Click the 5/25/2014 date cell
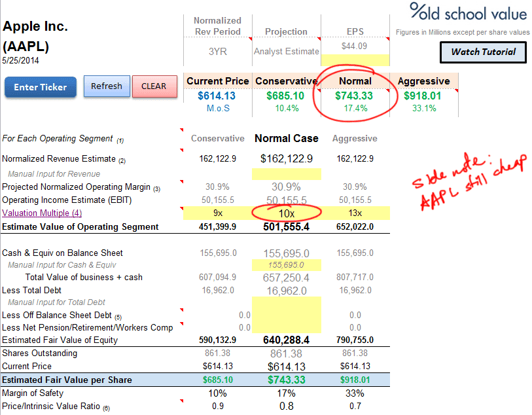Screen dimensions: 532x415 pos(21,60)
